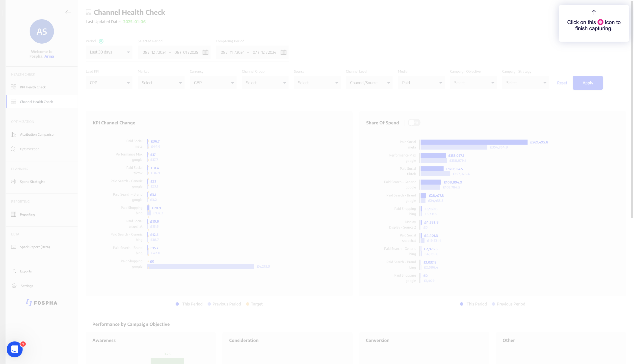Toggle the Share Of Spend switch
The image size is (634, 364).
tap(414, 123)
